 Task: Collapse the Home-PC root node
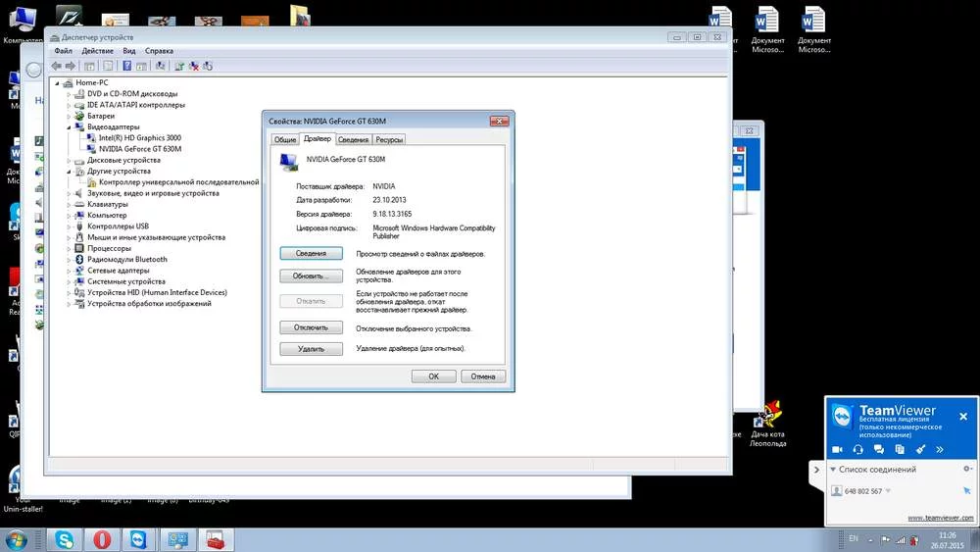coord(57,82)
